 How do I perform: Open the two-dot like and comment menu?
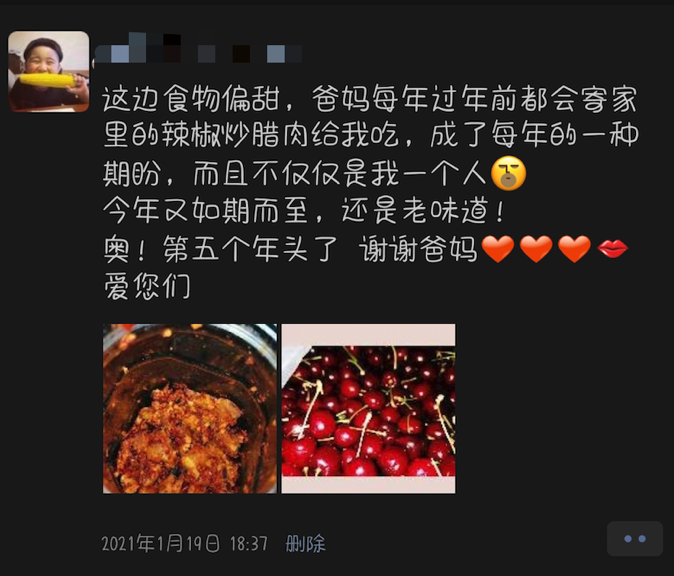pos(634,539)
